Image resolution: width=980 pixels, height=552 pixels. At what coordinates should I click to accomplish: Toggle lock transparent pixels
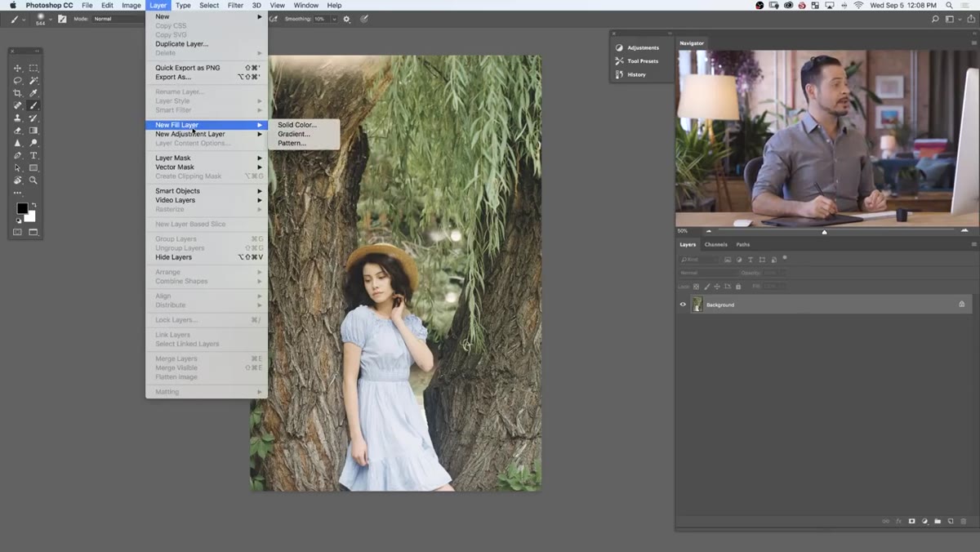[697, 287]
